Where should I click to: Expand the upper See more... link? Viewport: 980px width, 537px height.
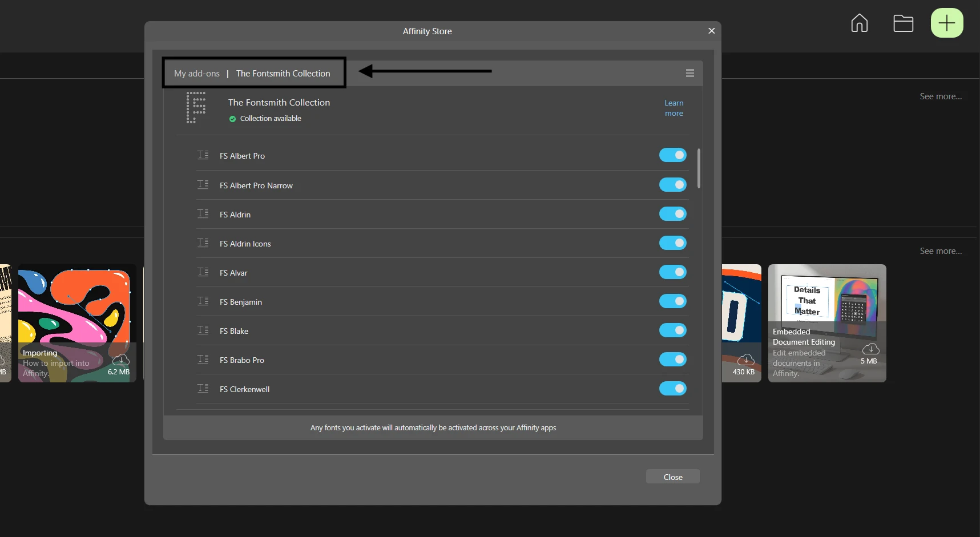click(x=940, y=96)
